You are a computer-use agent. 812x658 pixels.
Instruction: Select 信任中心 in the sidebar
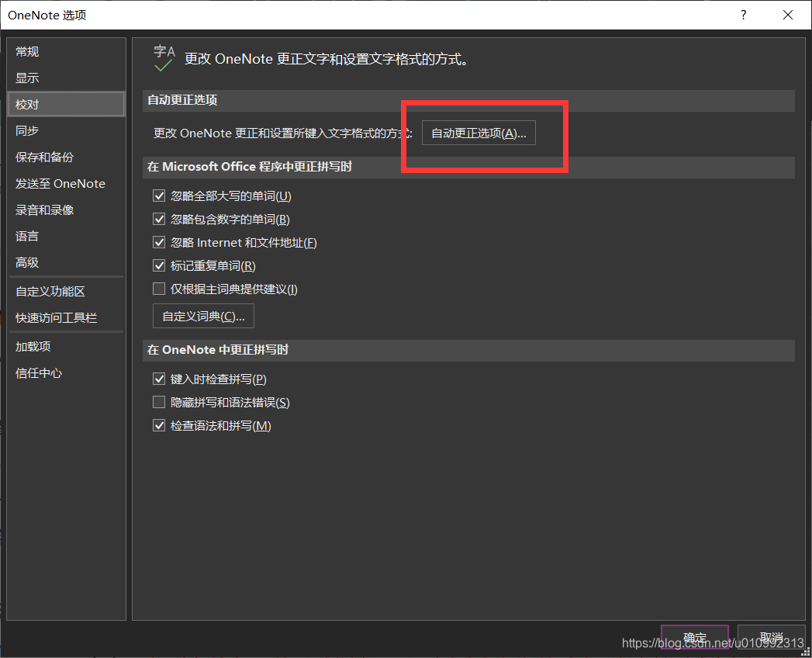[66, 372]
